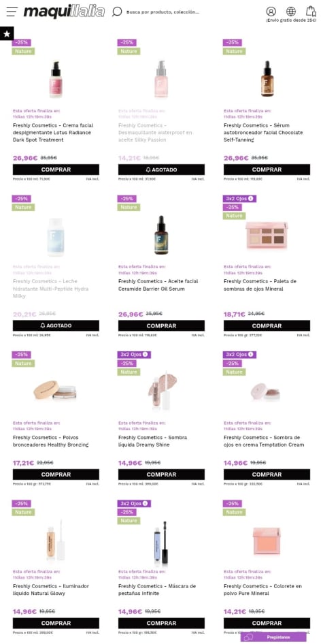Click the star favorites tab icon
This screenshot has width=323, height=644.
[x=7, y=33]
